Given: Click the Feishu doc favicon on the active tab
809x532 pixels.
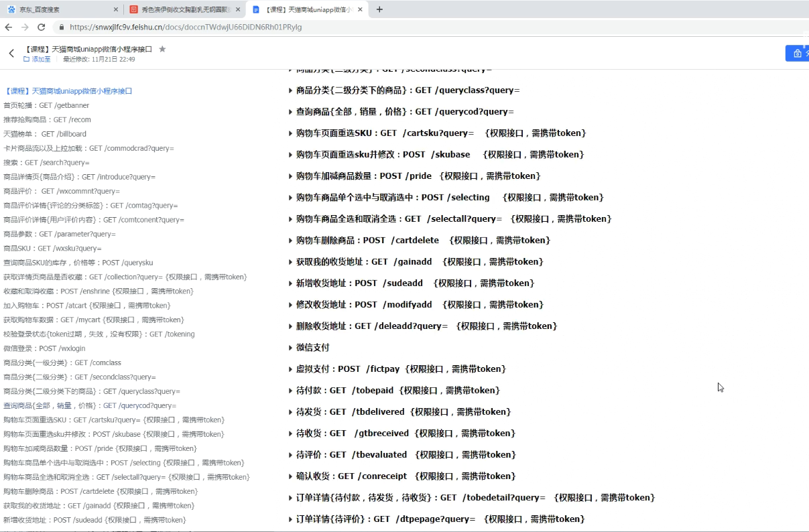Looking at the screenshot, I should 257,10.
